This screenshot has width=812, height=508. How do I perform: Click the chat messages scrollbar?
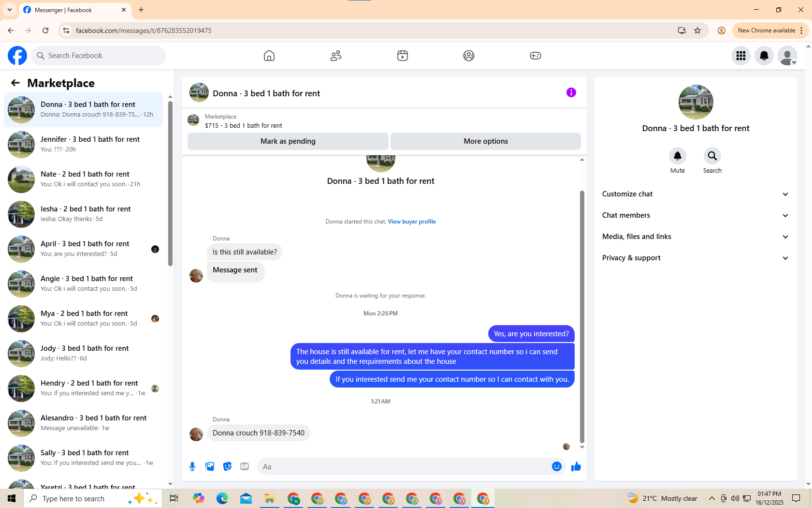click(x=582, y=317)
